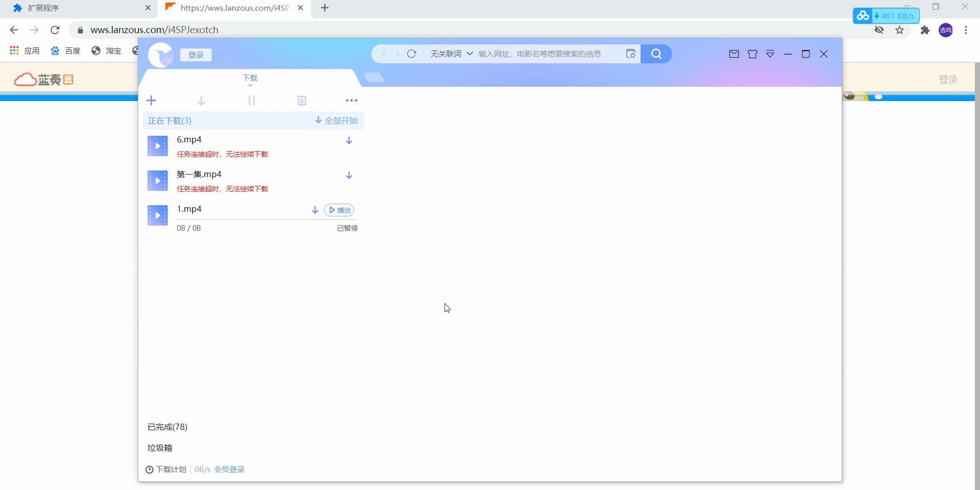Click 登录 on the lanzous page
Image resolution: width=980 pixels, height=490 pixels.
948,80
